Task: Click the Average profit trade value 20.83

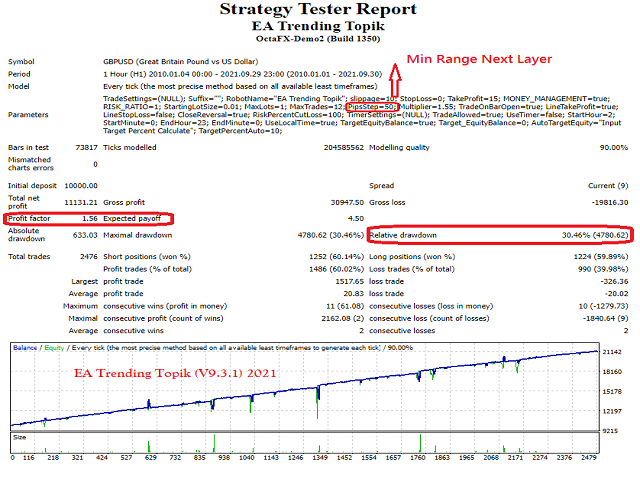Action: 353,294
